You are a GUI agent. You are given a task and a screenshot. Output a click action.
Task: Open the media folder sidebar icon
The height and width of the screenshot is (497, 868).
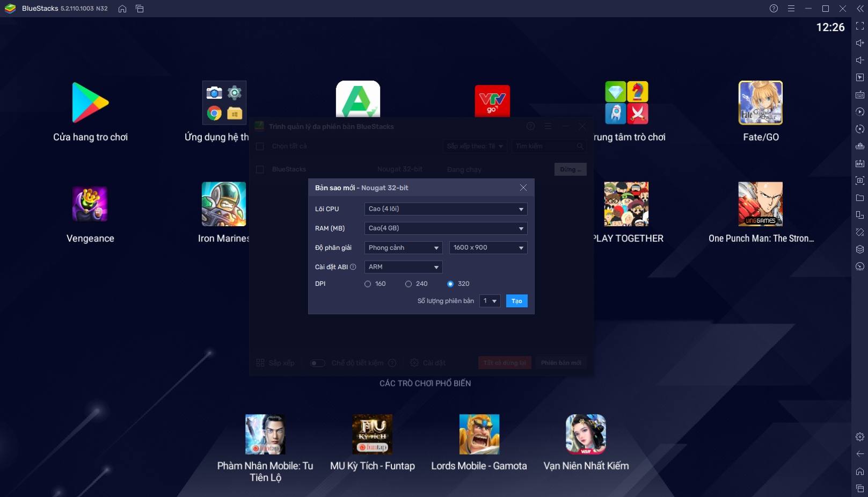[860, 198]
